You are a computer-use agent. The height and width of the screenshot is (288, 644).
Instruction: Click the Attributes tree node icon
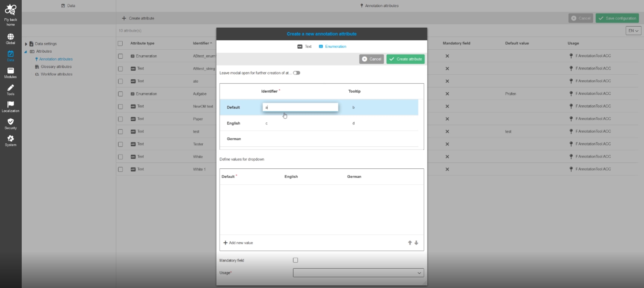[32, 52]
